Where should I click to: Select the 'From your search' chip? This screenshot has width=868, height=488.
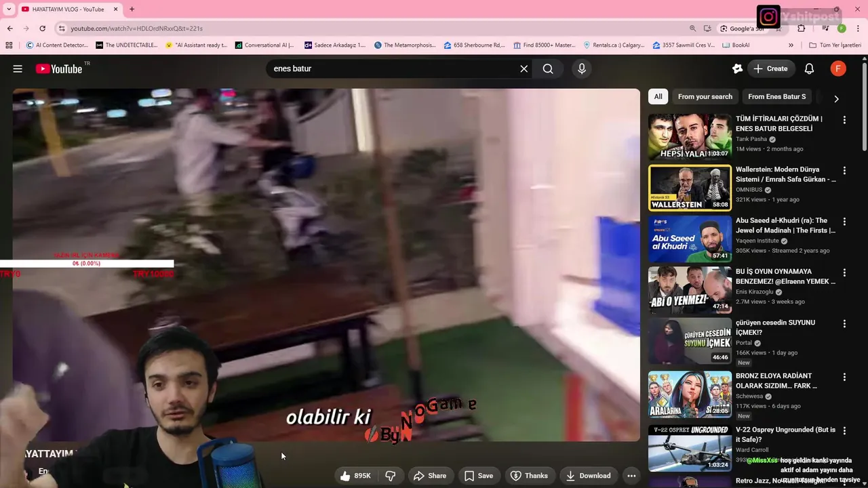(x=705, y=97)
